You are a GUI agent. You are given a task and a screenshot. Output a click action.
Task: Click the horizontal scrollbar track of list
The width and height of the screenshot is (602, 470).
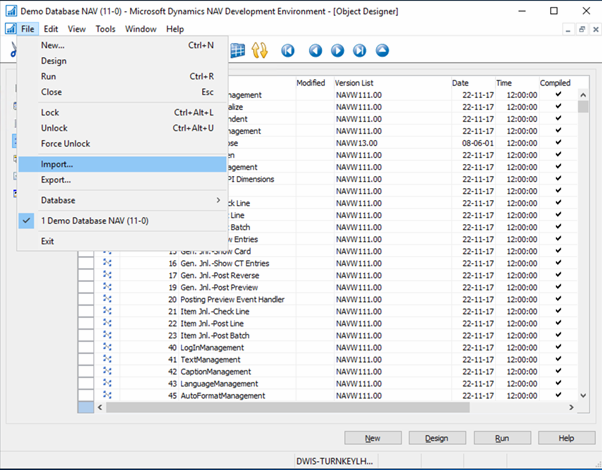click(350, 408)
